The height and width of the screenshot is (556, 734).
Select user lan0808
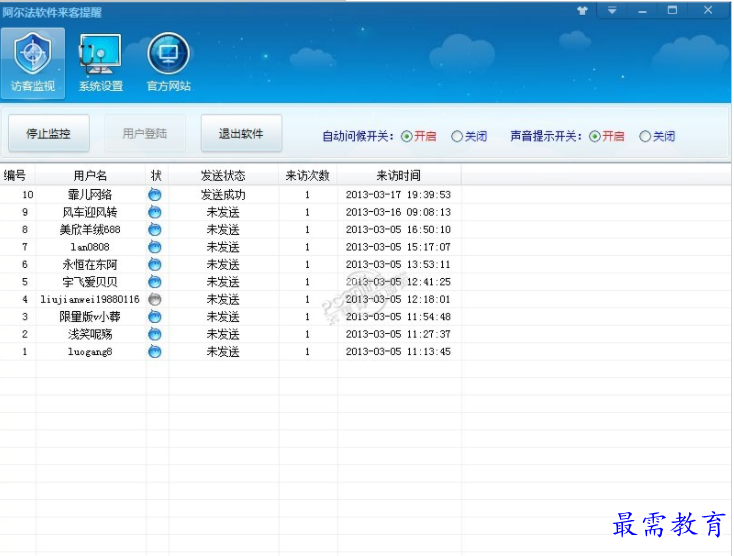click(90, 247)
